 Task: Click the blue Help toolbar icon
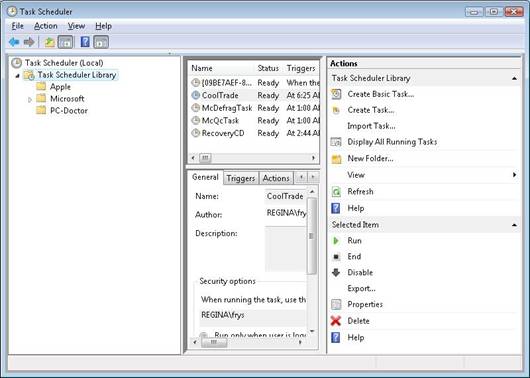click(85, 42)
